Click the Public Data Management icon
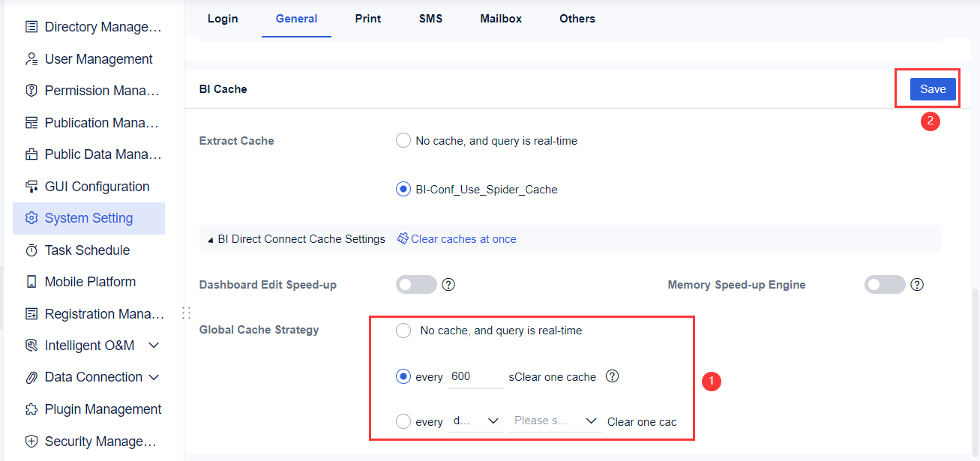Viewport: 980px width, 461px height. (x=31, y=154)
